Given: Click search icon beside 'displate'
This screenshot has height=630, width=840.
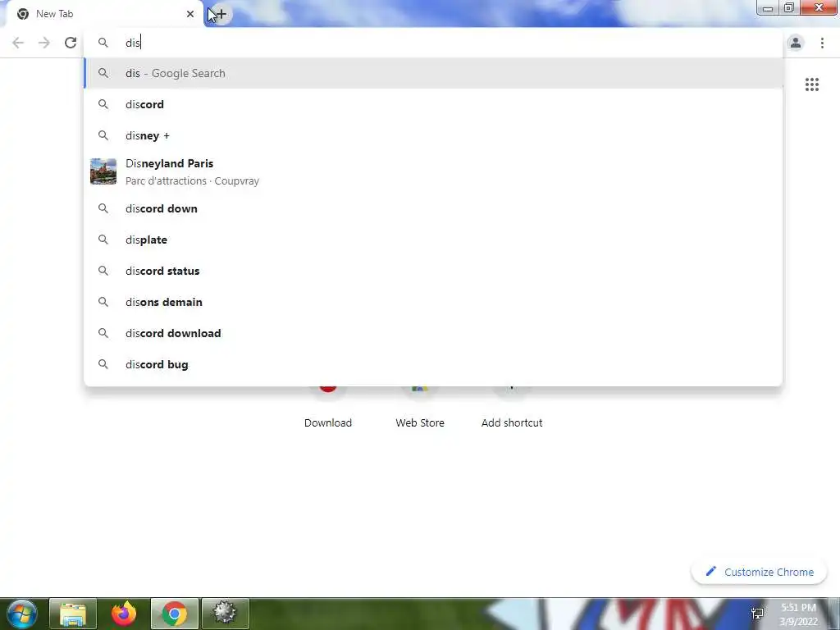Looking at the screenshot, I should click(103, 240).
